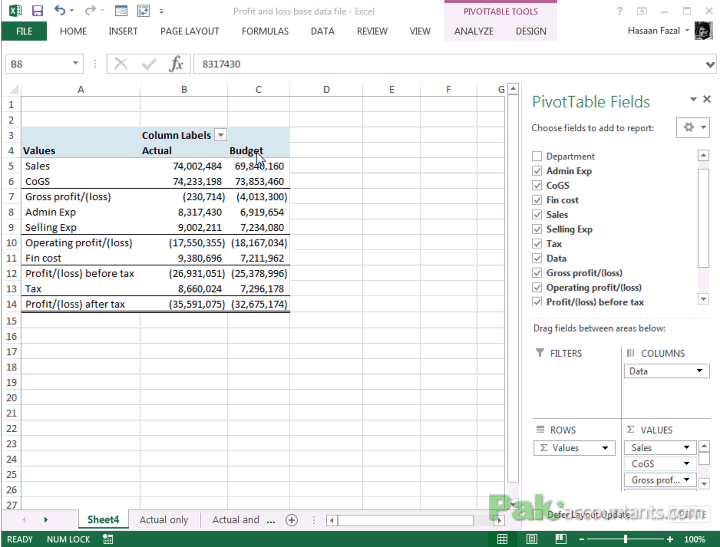Select the Sheet4 sheet tab
720x547 pixels.
(x=103, y=519)
